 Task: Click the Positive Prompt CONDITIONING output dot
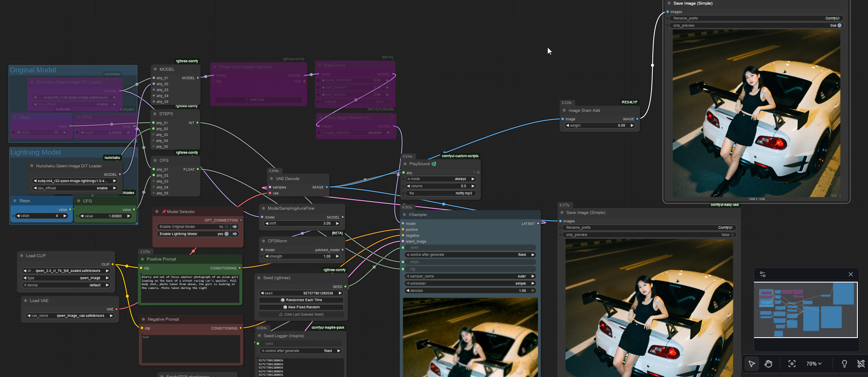click(x=239, y=268)
